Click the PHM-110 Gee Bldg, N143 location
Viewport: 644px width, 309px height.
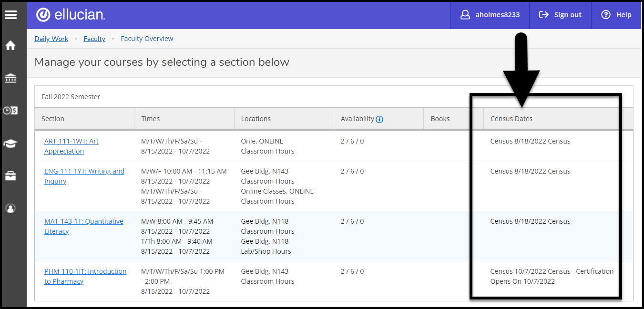(265, 271)
